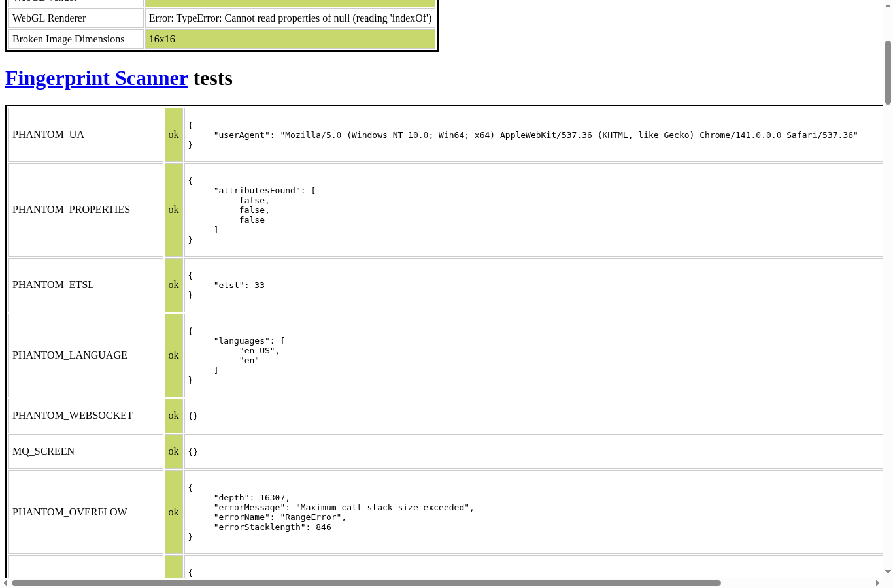Click the 16x16 value cell

coord(290,39)
